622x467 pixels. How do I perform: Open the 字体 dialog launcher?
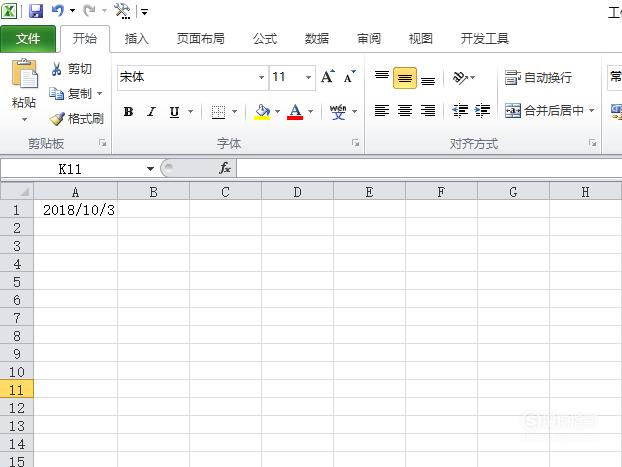(355, 143)
